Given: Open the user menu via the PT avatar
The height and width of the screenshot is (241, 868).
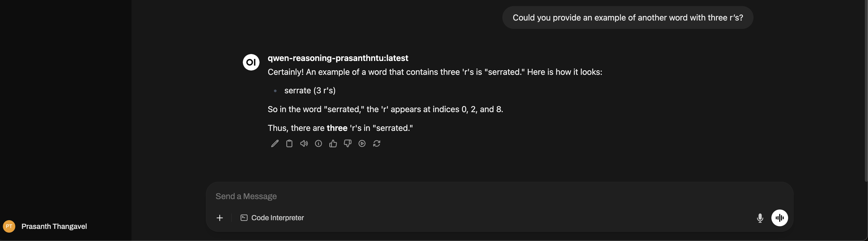Looking at the screenshot, I should 9,226.
